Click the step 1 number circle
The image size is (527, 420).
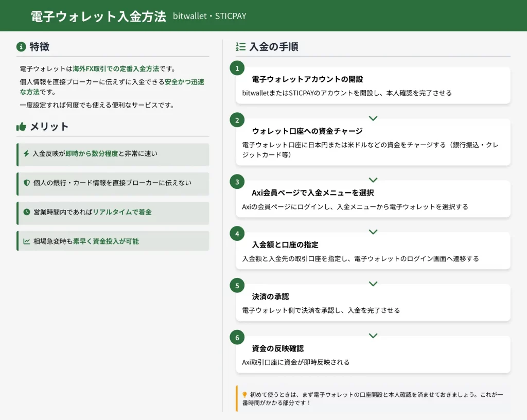coord(237,68)
